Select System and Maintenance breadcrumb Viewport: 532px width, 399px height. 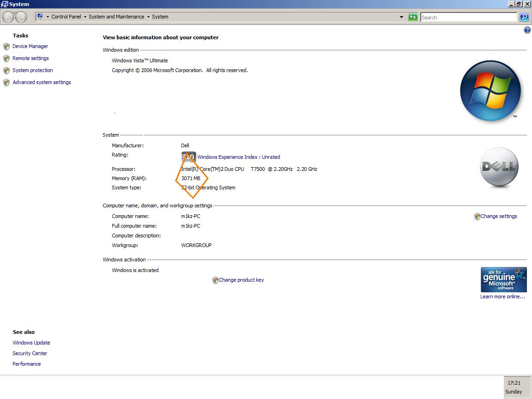[x=116, y=17]
